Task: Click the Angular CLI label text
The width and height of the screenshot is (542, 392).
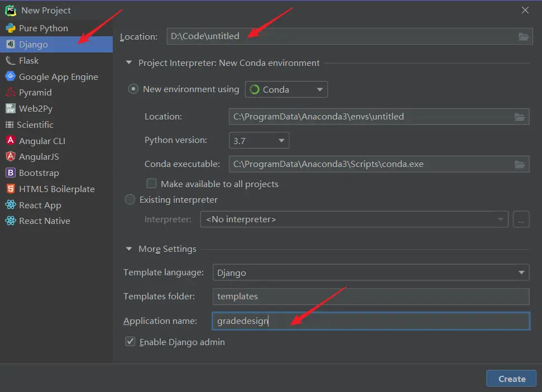Action: pyautogui.click(x=42, y=141)
